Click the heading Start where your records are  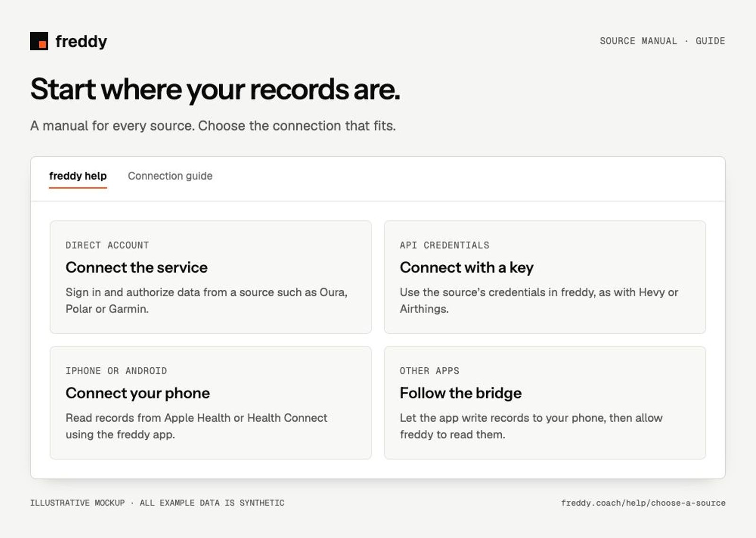pyautogui.click(x=215, y=89)
